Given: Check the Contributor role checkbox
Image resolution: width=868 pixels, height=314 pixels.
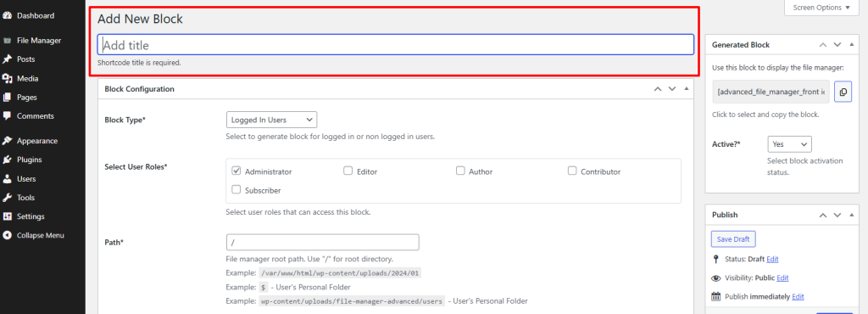Looking at the screenshot, I should click(572, 171).
